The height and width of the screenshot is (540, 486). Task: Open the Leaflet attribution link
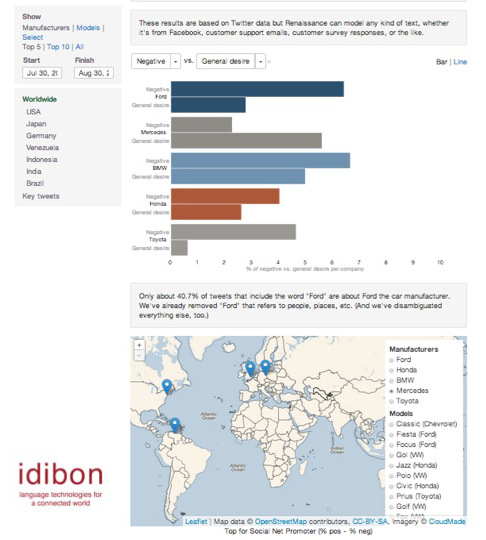coord(196,521)
